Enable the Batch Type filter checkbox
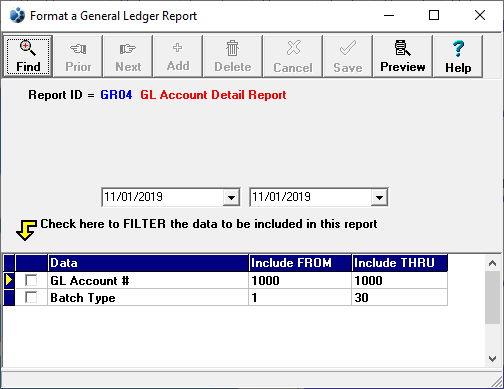 tap(31, 297)
